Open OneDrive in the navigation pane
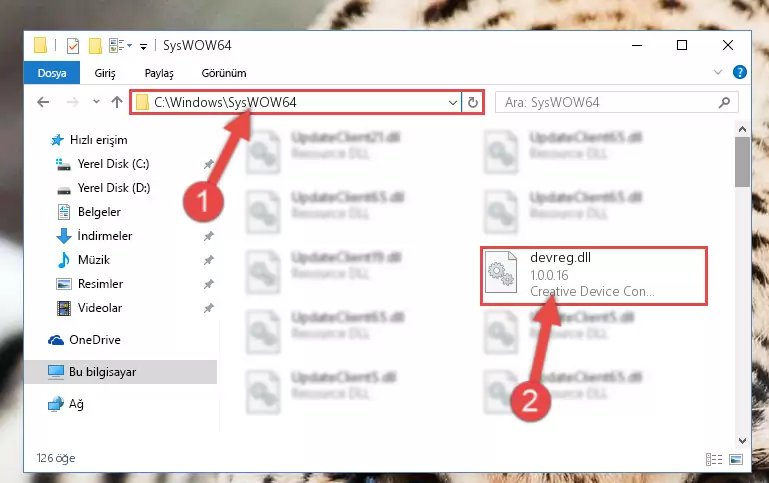Screen dimensions: 769x483 pos(95,340)
